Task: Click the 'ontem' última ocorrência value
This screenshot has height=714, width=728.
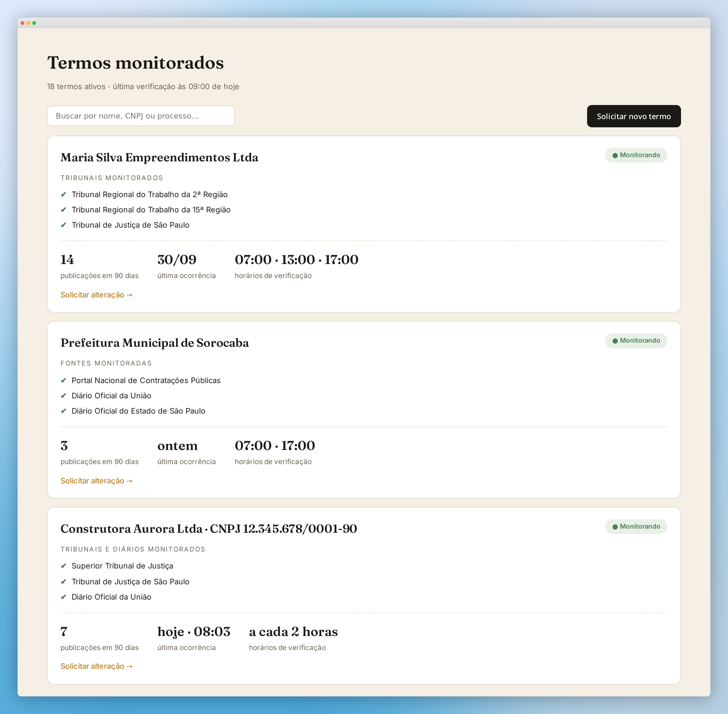Action: tap(178, 446)
